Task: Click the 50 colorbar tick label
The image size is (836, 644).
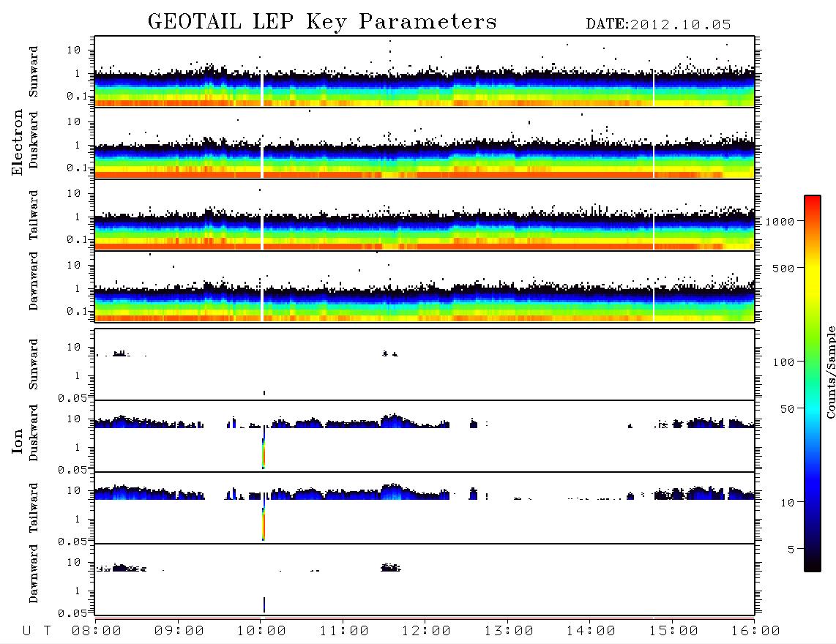Action: tap(787, 409)
